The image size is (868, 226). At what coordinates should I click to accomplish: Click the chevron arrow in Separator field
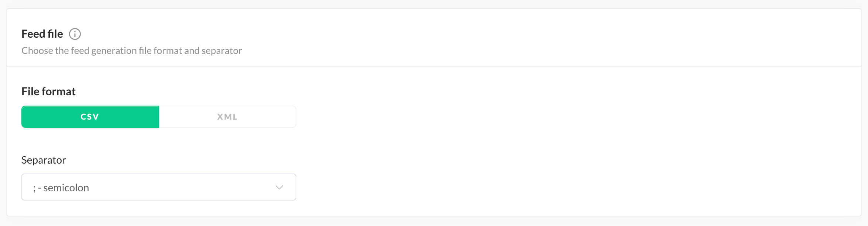(x=279, y=187)
